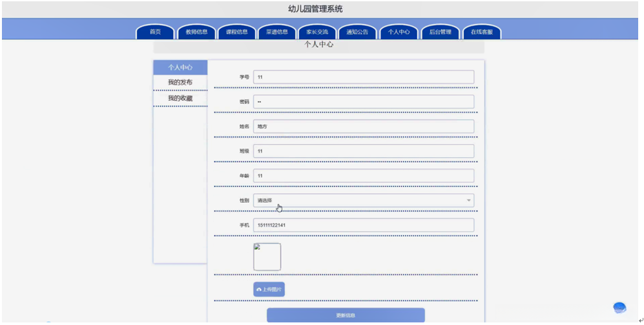Screen dimensions: 644x325
Task: Open the 家长交流 tab
Action: pos(317,32)
